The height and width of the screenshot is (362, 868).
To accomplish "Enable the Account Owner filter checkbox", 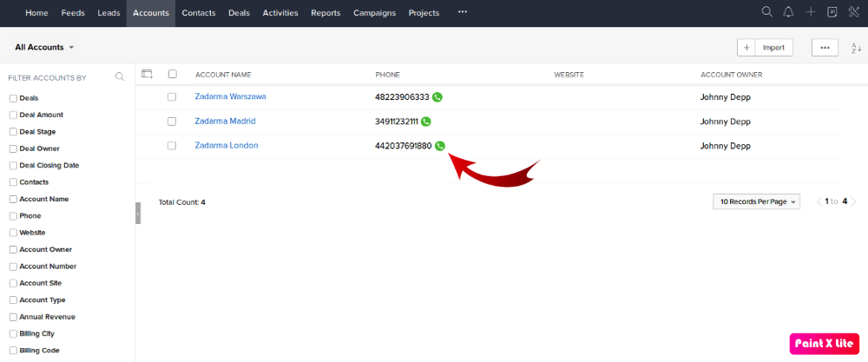I will [x=13, y=250].
